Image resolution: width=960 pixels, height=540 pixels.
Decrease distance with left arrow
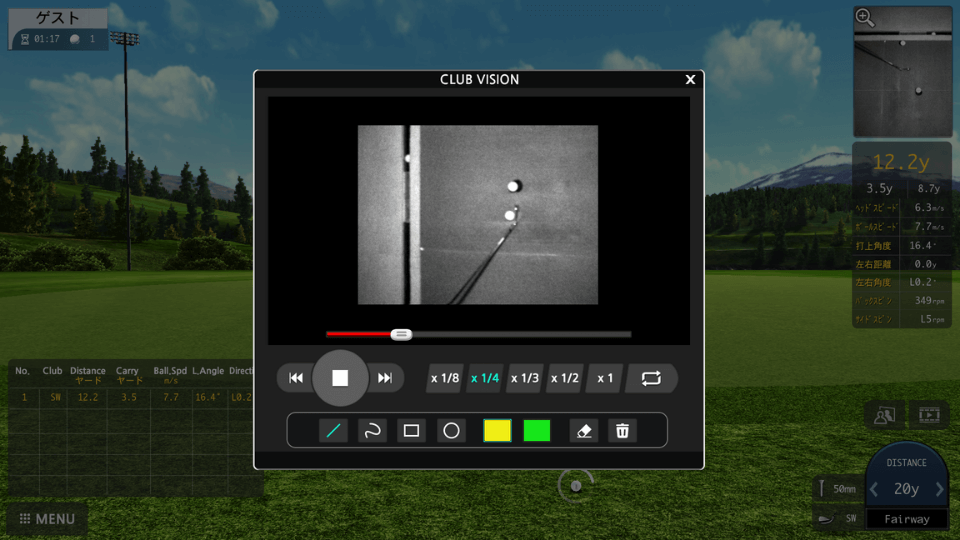[x=874, y=489]
